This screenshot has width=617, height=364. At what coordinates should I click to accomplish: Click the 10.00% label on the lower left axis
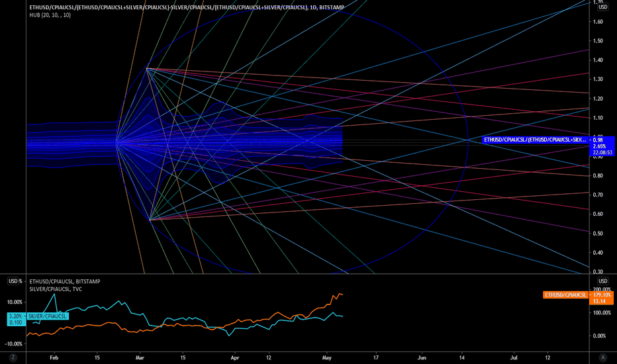[15, 302]
